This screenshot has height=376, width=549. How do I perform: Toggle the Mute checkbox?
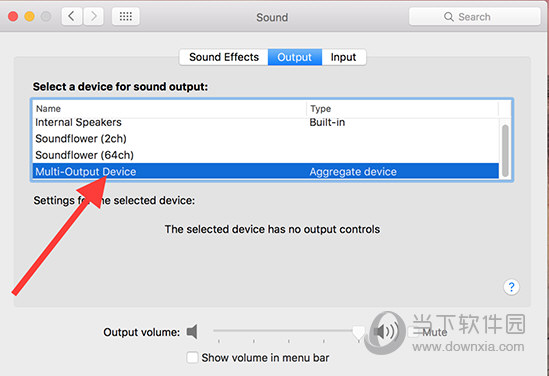coord(414,332)
